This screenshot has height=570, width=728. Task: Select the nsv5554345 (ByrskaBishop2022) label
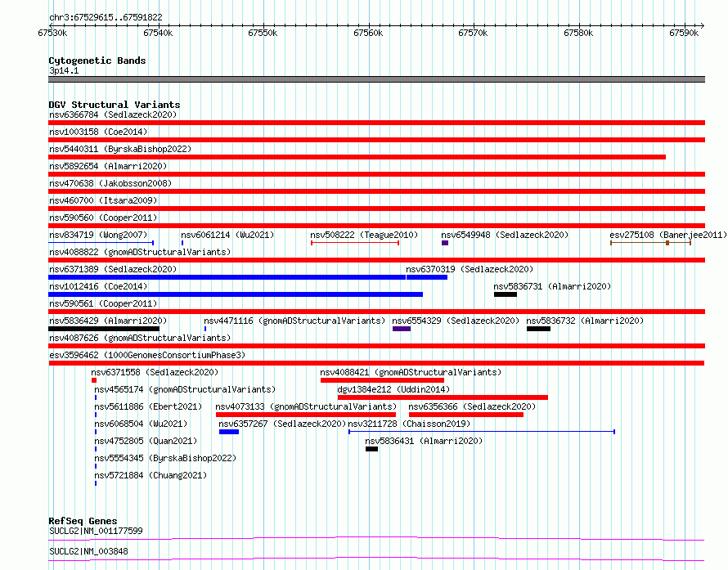(x=165, y=458)
